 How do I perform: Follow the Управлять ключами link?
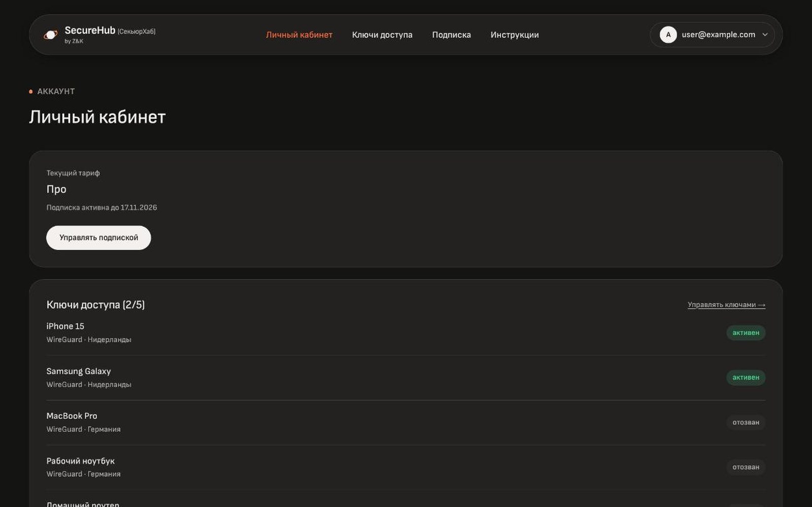coord(726,305)
